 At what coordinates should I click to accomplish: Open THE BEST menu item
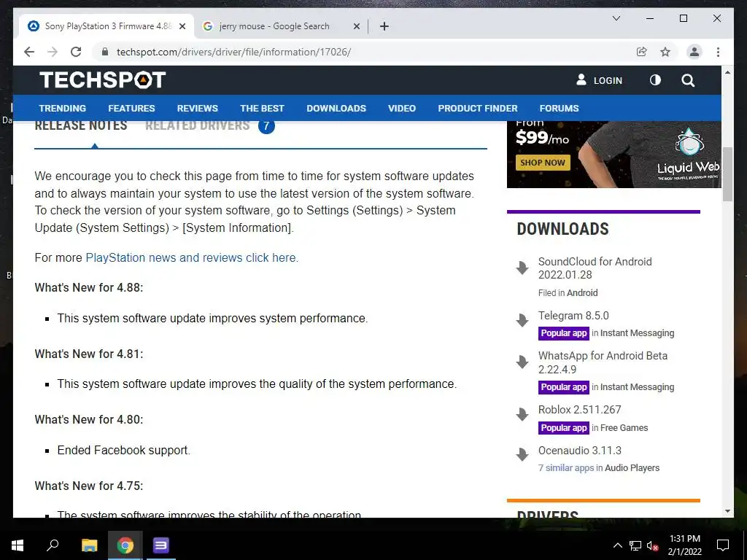coord(262,108)
